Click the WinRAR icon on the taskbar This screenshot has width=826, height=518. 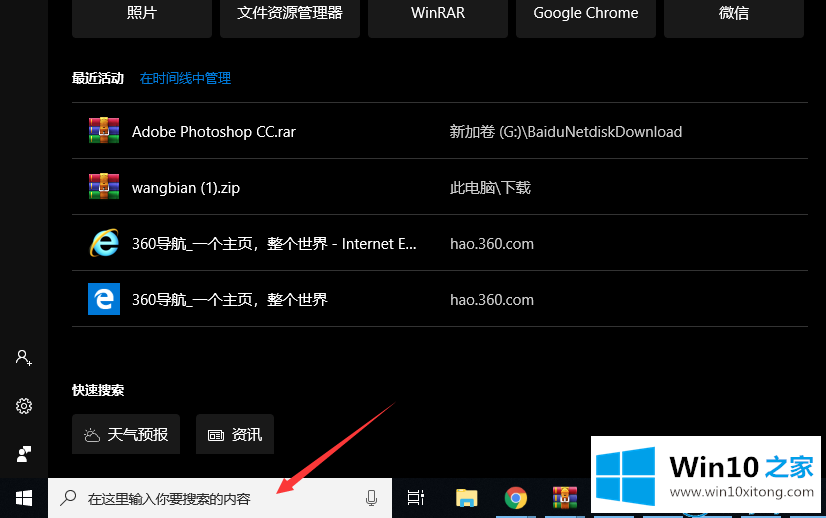pyautogui.click(x=565, y=498)
